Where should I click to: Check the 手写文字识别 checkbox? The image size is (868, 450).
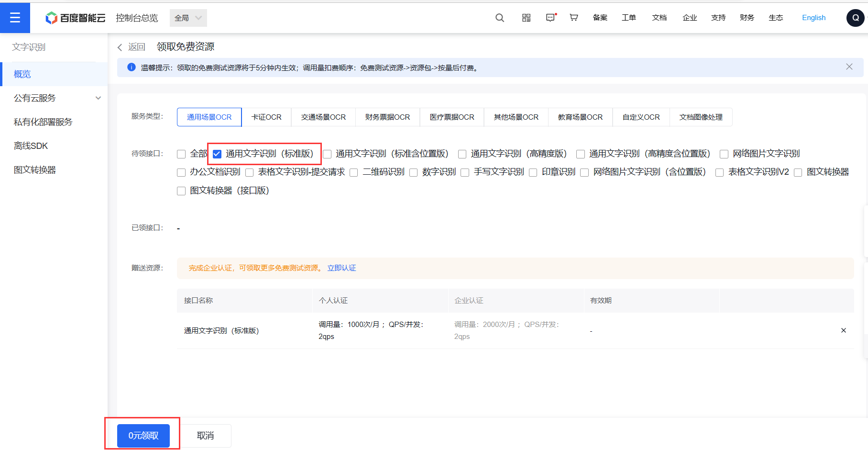[465, 172]
